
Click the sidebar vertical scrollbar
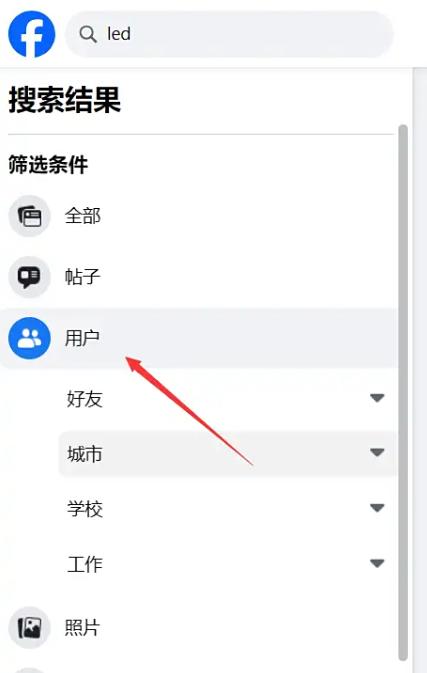pyautogui.click(x=403, y=393)
